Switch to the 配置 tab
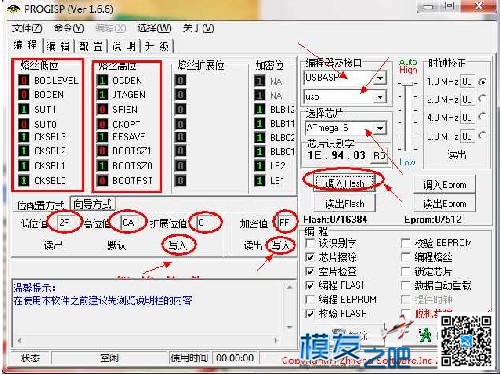500x375 pixels. click(x=91, y=46)
